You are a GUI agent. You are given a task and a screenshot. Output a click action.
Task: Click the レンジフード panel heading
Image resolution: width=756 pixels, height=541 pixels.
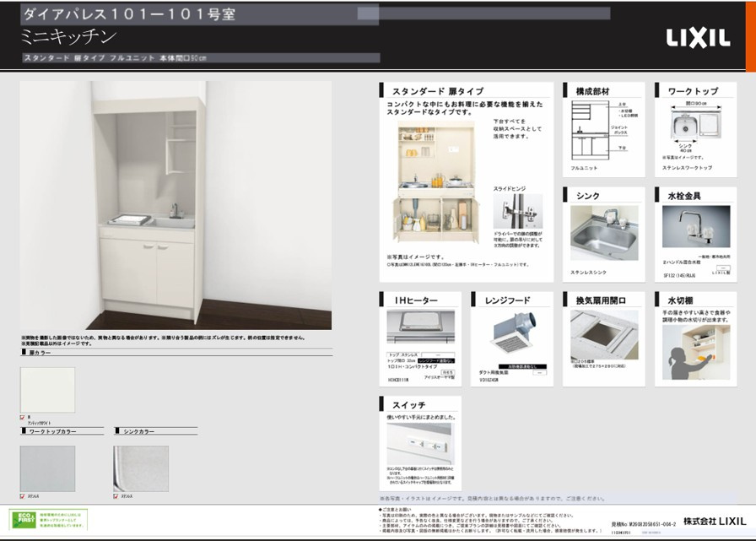tap(507, 300)
